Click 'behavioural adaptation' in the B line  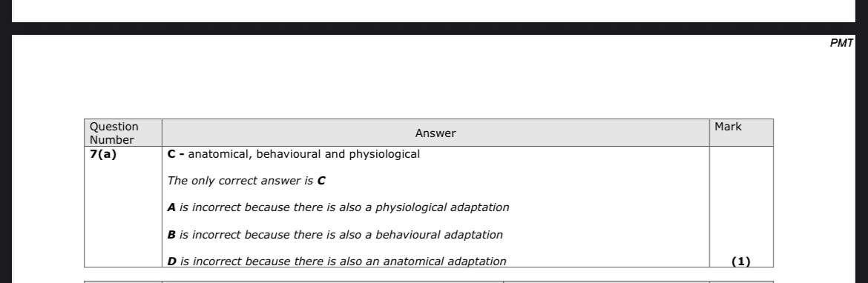coord(439,235)
